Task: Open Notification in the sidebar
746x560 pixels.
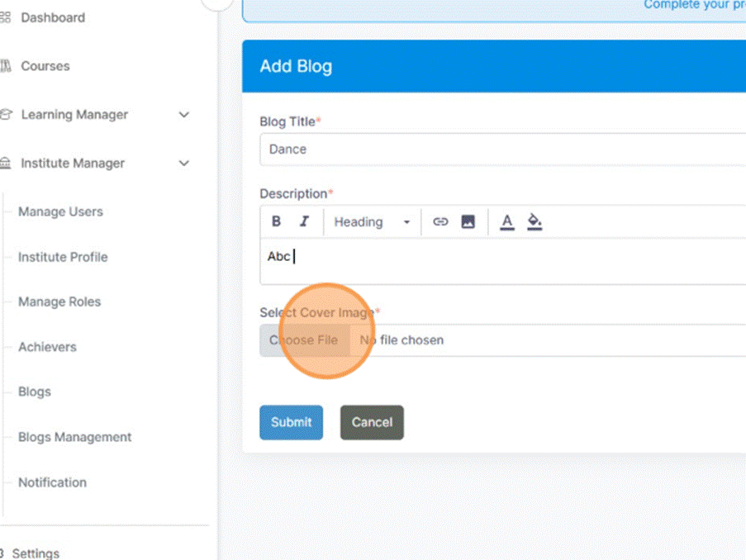Action: (x=52, y=482)
